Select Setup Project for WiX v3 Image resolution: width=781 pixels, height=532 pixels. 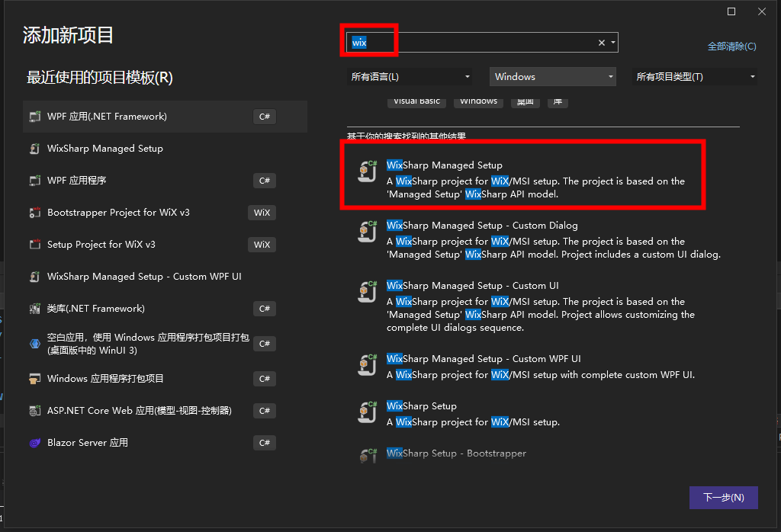coord(165,245)
